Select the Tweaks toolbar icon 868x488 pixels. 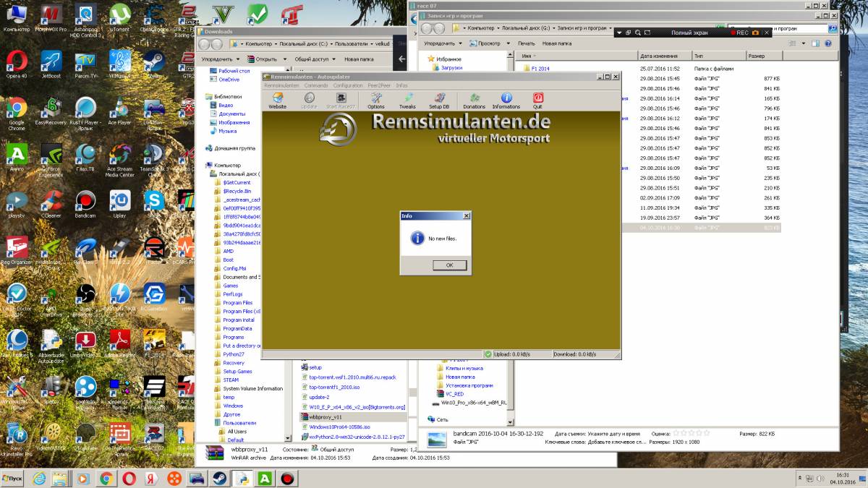407,100
